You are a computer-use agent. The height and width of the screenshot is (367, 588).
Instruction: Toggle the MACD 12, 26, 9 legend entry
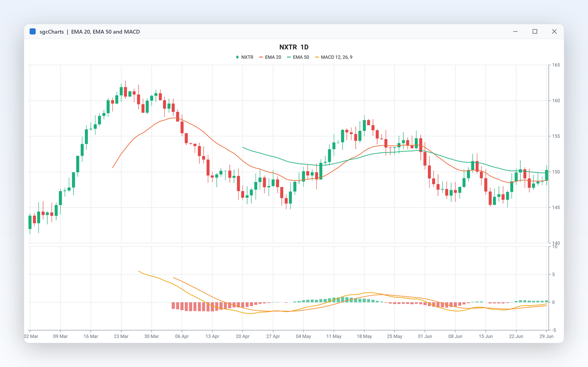334,57
